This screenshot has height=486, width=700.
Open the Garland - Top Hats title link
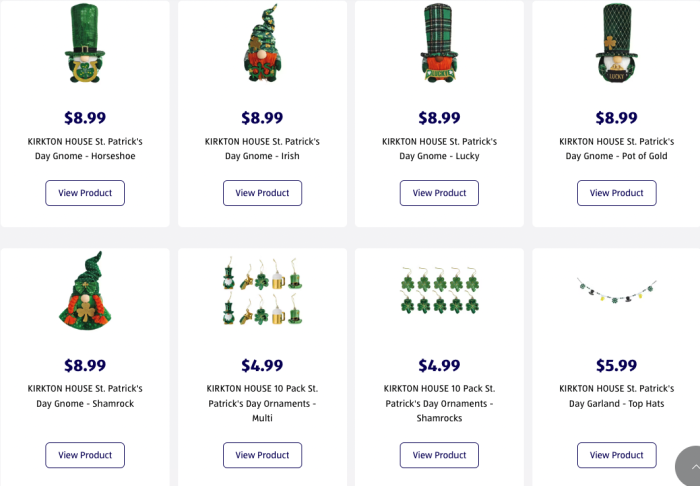click(616, 395)
